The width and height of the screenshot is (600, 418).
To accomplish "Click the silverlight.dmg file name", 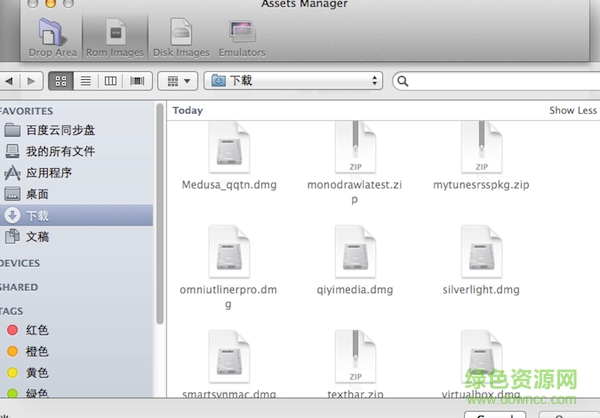I will [x=481, y=290].
